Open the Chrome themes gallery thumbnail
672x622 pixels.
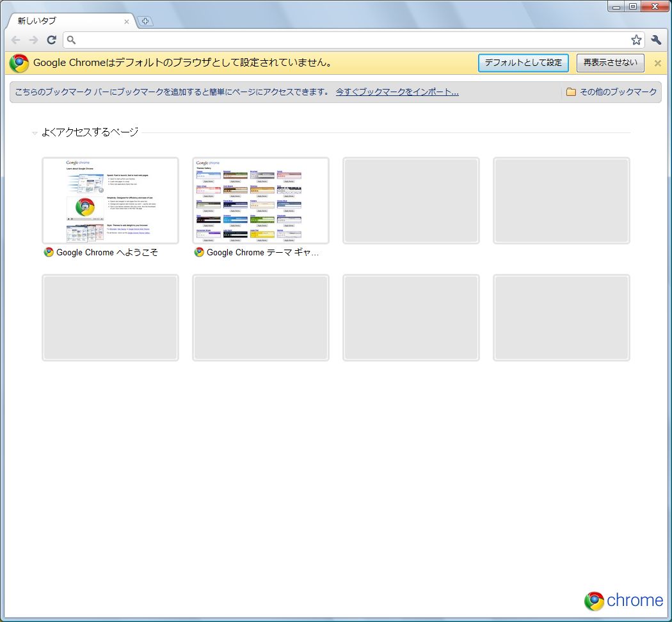(x=260, y=200)
